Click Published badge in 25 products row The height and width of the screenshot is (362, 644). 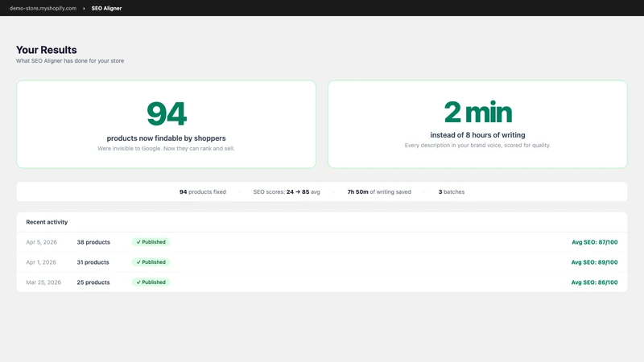pos(151,282)
